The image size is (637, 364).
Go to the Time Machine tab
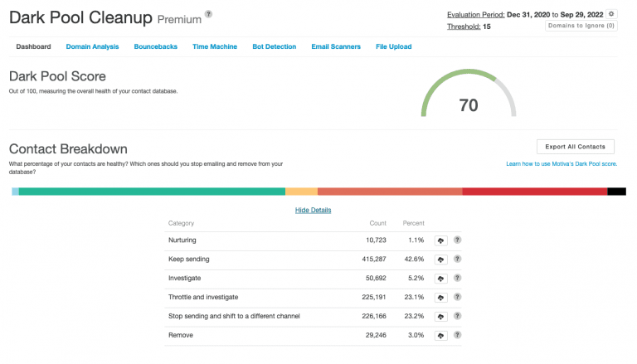coord(215,46)
